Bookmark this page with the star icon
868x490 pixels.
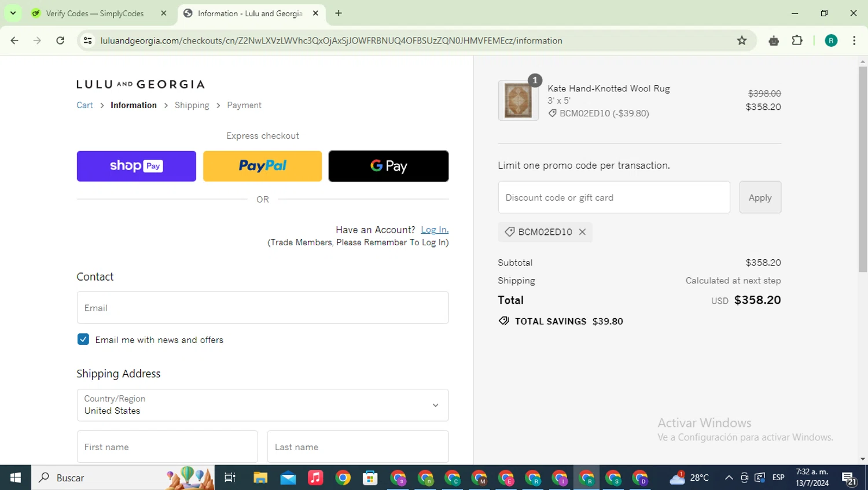pos(742,40)
